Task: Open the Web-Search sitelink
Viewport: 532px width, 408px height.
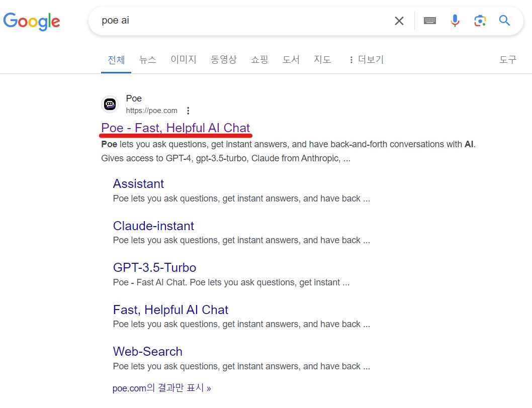Action: pos(148,351)
